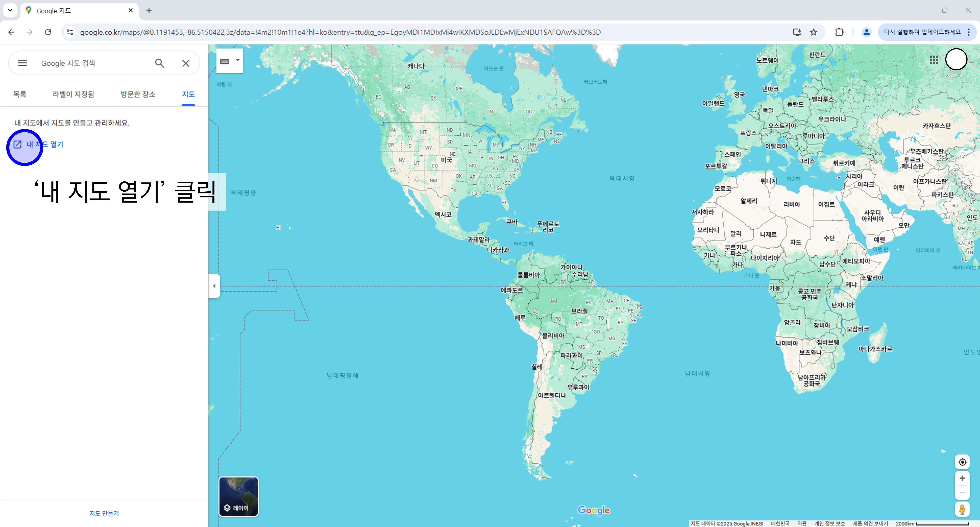Open the hamburger menu in search box
The width and height of the screenshot is (980, 527).
click(22, 63)
